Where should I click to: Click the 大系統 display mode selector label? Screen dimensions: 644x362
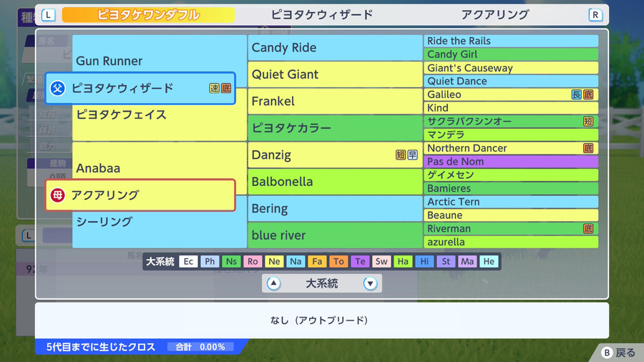tap(321, 283)
